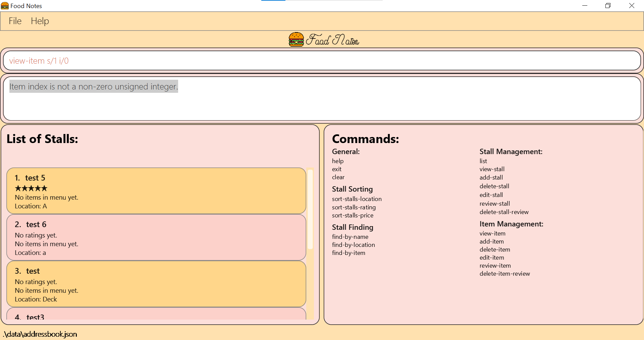Click the five-star rating of test 5
Screen dimensions: 644x340
pyautogui.click(x=31, y=188)
